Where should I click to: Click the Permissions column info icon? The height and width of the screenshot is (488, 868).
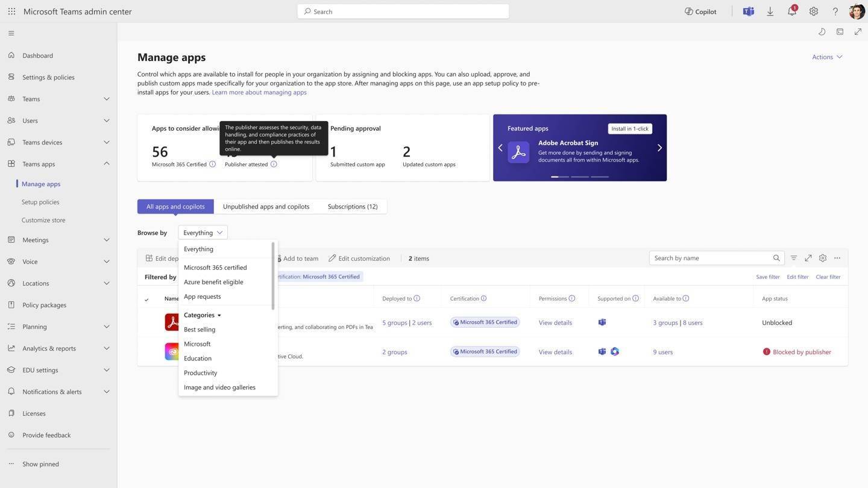point(572,298)
